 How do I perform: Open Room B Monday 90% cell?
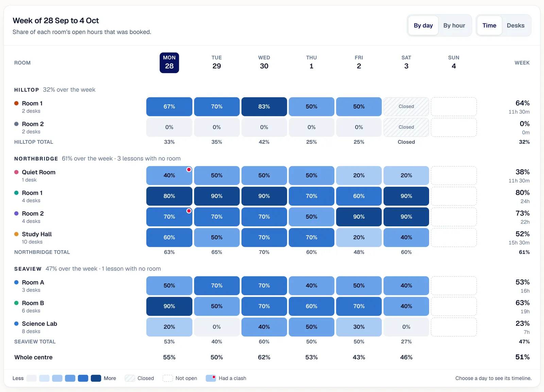[x=169, y=306]
